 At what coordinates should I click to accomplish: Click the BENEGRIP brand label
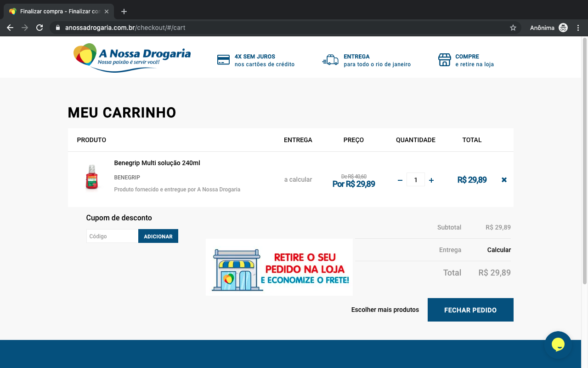(x=127, y=178)
